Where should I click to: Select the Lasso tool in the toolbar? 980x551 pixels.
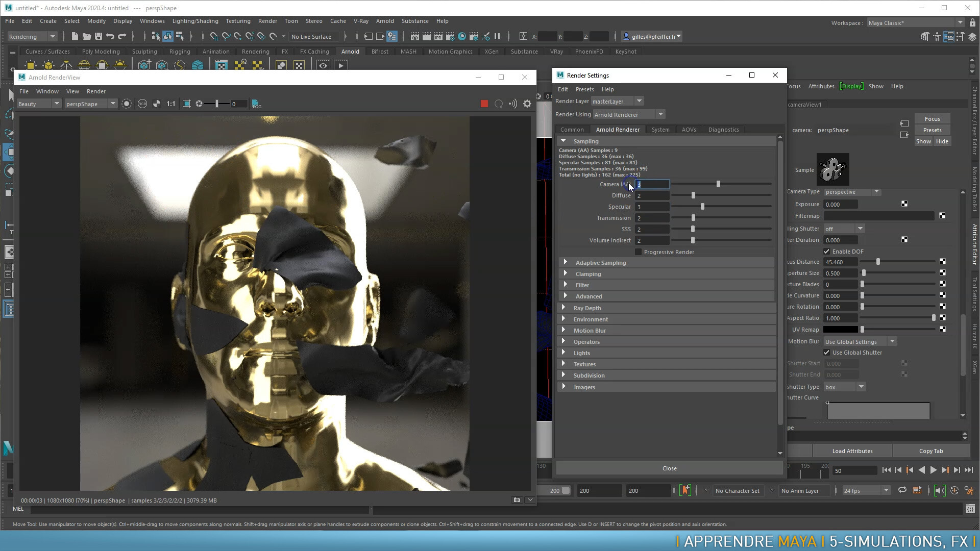[9, 114]
